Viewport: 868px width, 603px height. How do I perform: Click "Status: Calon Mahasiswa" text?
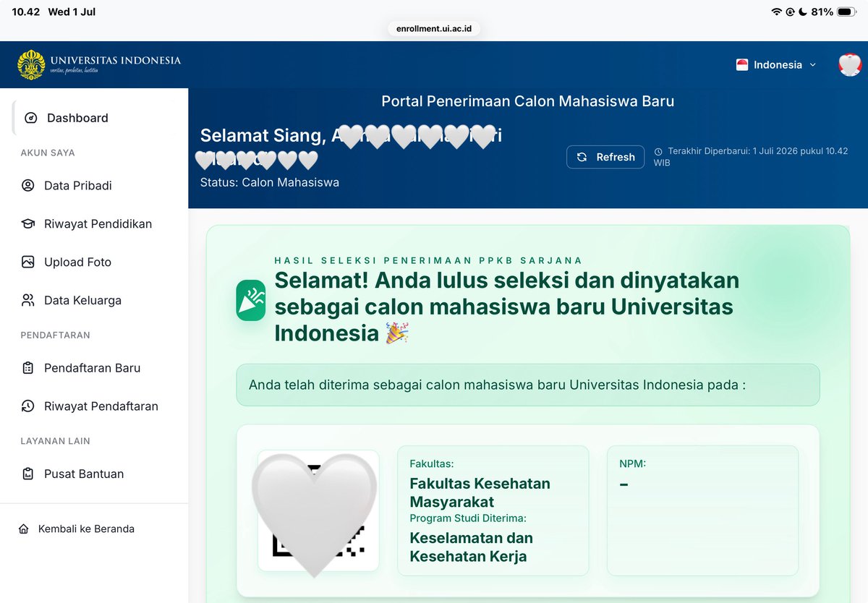click(x=270, y=182)
